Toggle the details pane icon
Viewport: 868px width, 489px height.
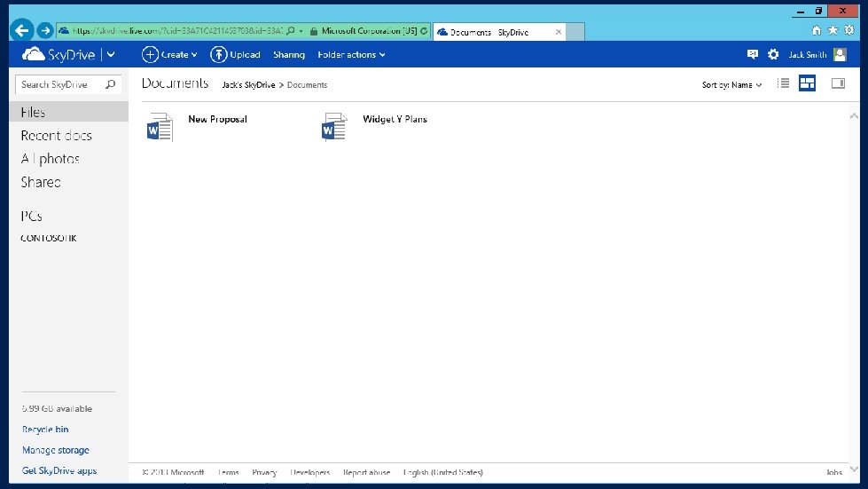tap(838, 83)
